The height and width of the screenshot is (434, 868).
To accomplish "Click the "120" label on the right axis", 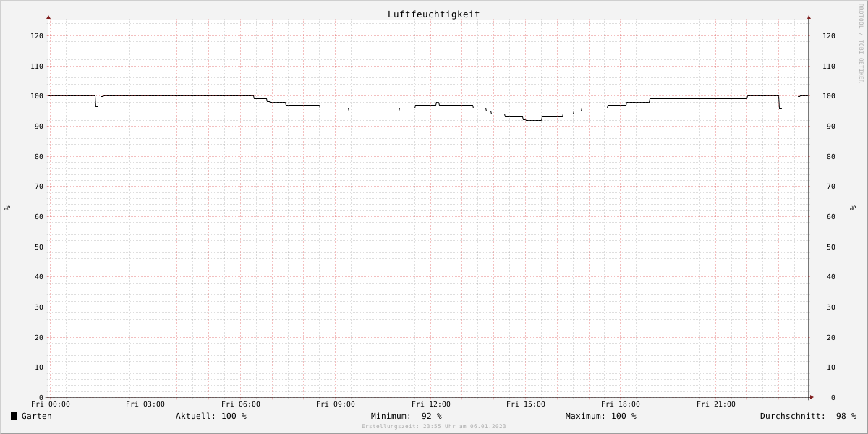I will [829, 36].
